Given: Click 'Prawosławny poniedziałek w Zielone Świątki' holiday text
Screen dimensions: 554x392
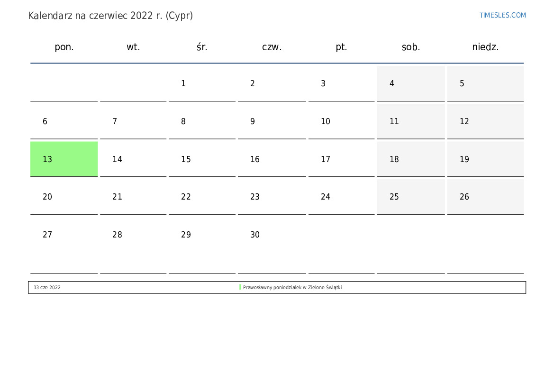Looking at the screenshot, I should click(292, 287).
